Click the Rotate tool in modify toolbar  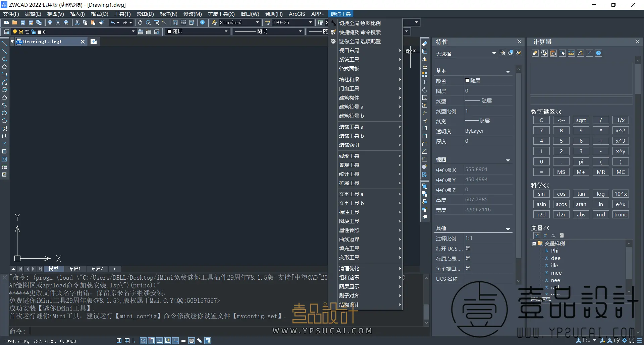[x=425, y=90]
